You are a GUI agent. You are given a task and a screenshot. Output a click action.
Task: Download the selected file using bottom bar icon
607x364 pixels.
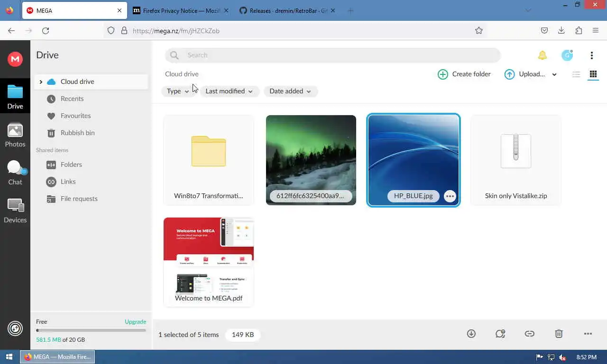click(471, 334)
